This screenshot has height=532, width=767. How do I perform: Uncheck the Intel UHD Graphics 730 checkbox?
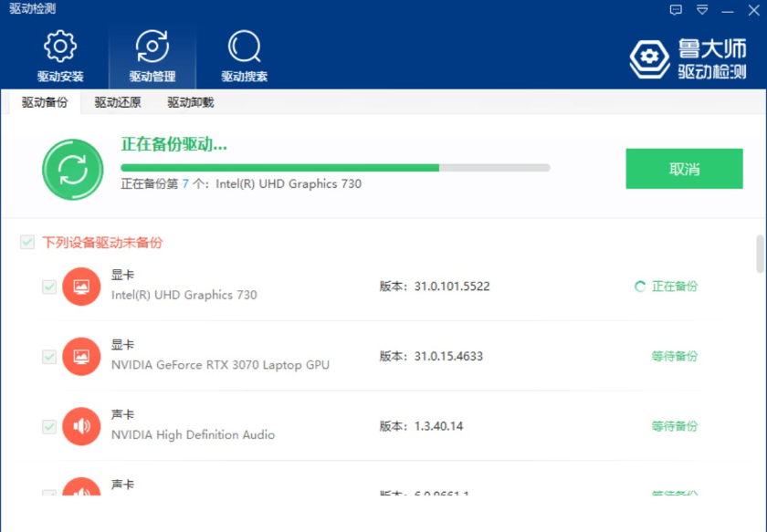[x=49, y=287]
